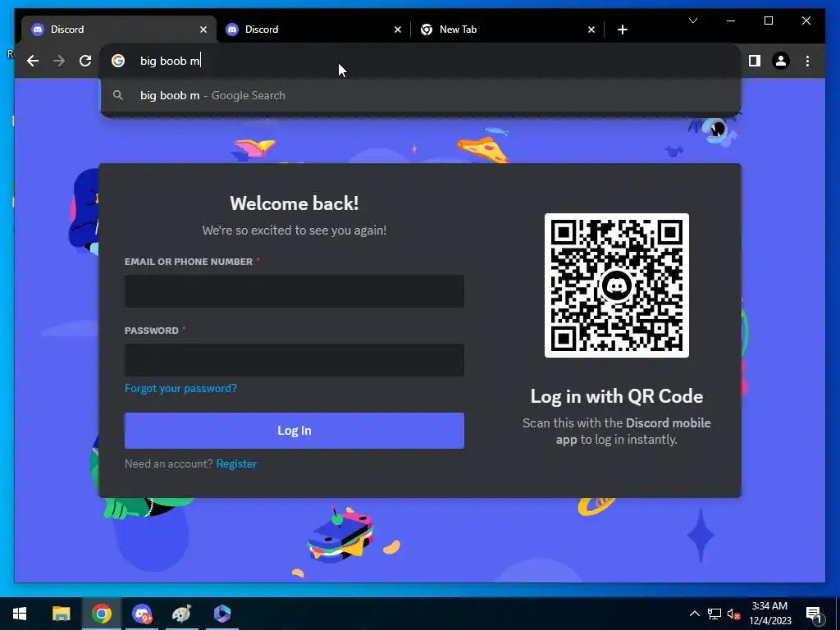Click the search magnifier in suggestion row
Viewport: 840px width, 630px height.
point(118,95)
